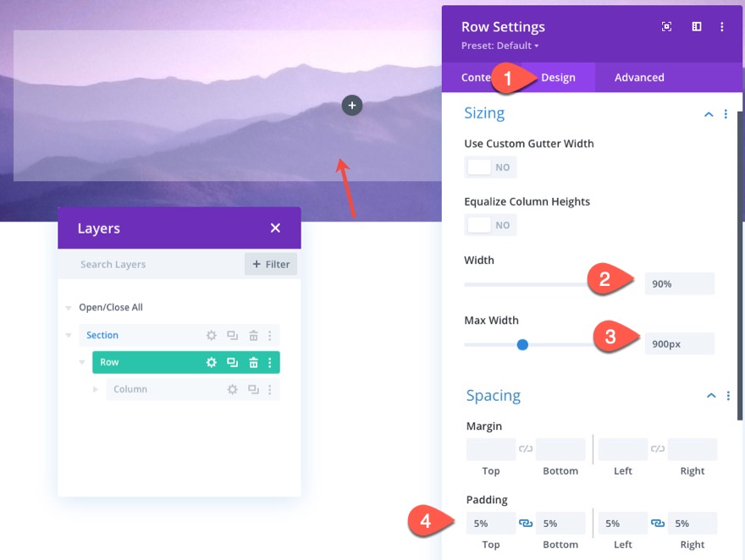Click the Margin Top input field
745x560 pixels.
491,449
